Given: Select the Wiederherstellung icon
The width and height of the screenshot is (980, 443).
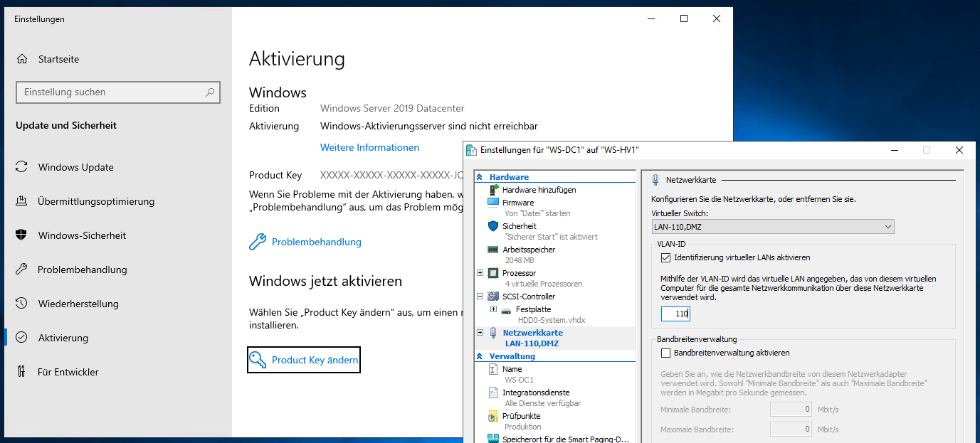Looking at the screenshot, I should 22,304.
